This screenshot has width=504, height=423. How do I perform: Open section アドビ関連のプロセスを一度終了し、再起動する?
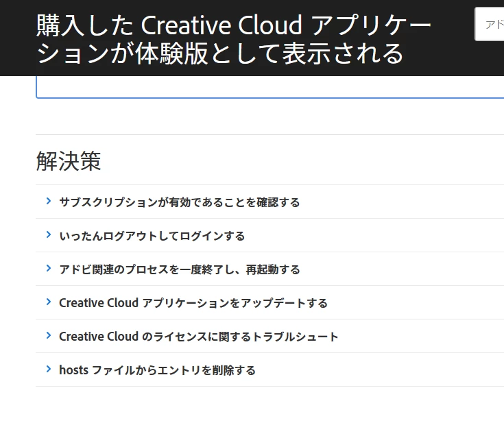pyautogui.click(x=180, y=269)
